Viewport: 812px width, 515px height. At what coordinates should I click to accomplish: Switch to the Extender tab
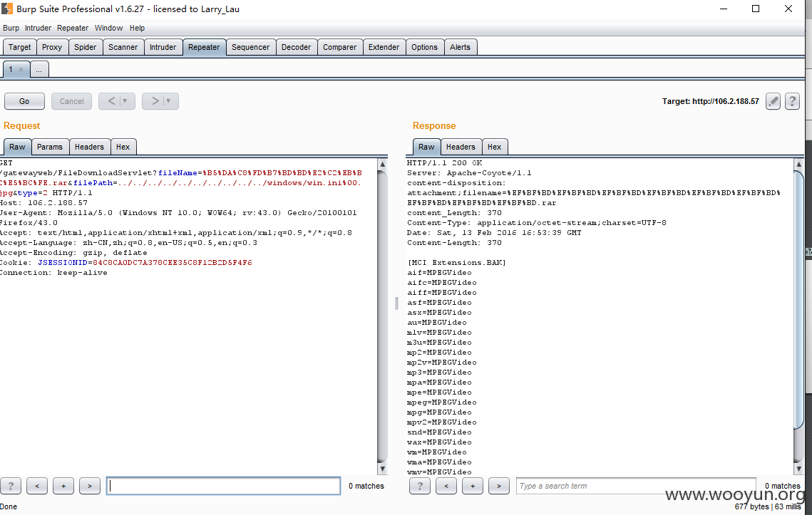pos(384,47)
